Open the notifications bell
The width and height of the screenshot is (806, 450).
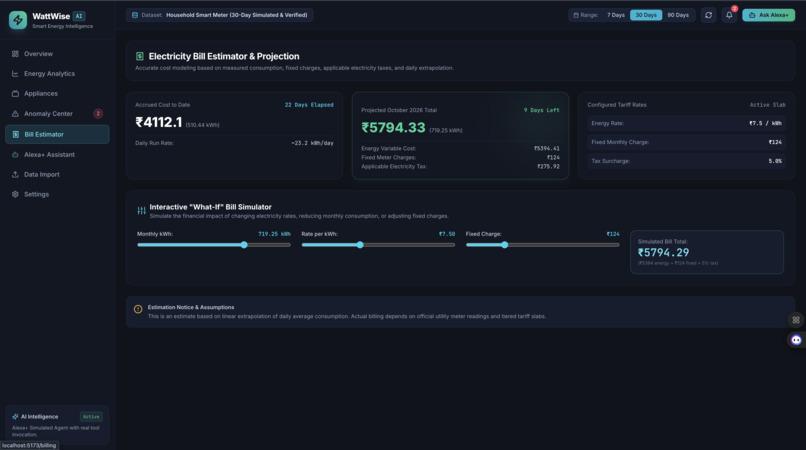(729, 15)
